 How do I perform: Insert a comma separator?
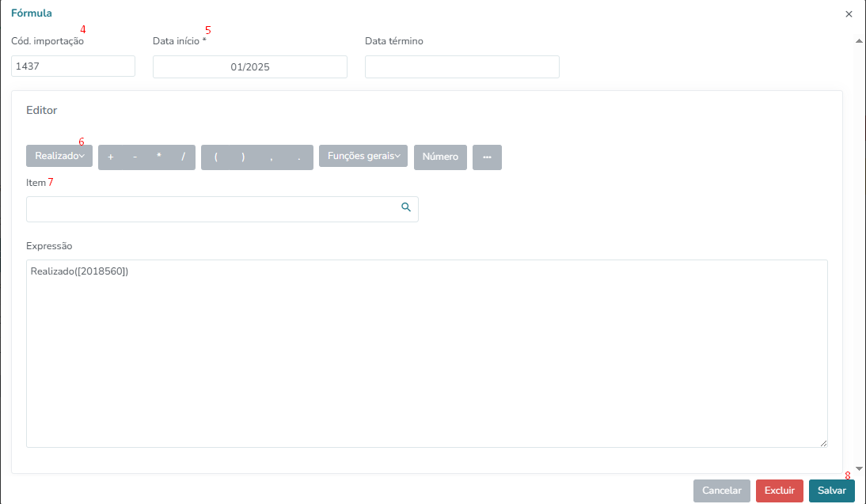(x=272, y=157)
